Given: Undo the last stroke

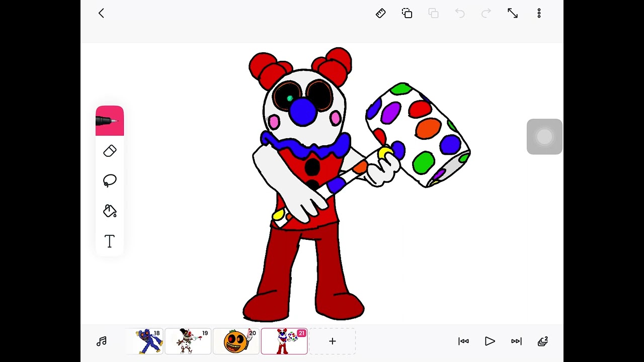Looking at the screenshot, I should 460,14.
